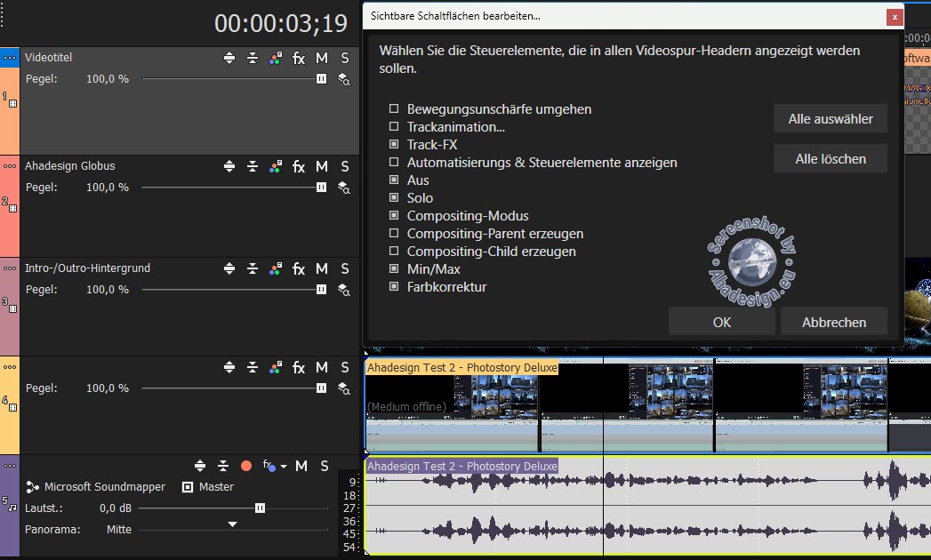Adjust audio Lautst. volume slider
The height and width of the screenshot is (560, 931).
(x=260, y=508)
